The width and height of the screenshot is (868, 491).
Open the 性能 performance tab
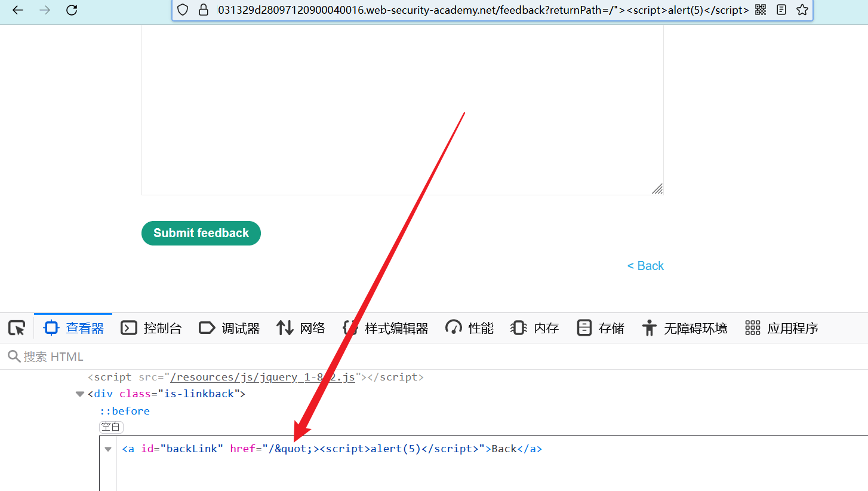469,328
